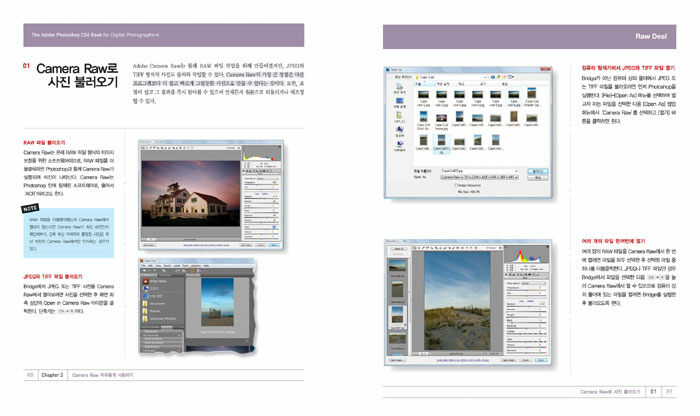The image size is (700, 416).
Task: Select Network icon in Open dialog sidebar
Action: coord(400,145)
